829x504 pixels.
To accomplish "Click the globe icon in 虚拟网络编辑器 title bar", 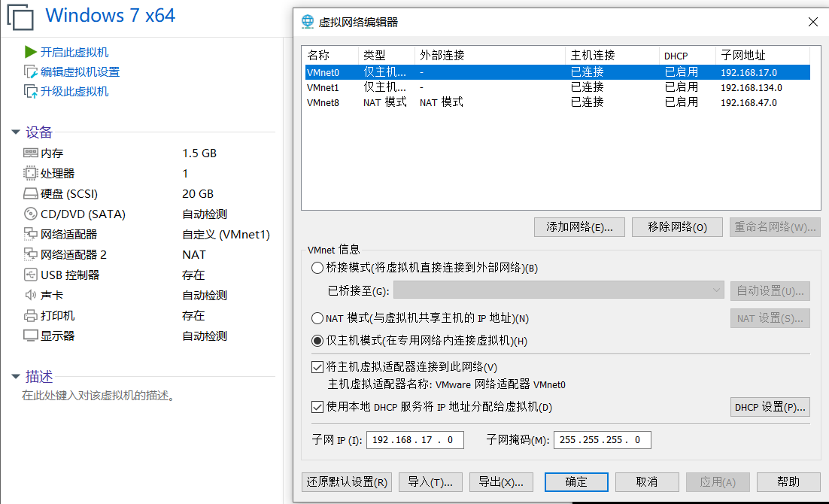I will coord(308,22).
